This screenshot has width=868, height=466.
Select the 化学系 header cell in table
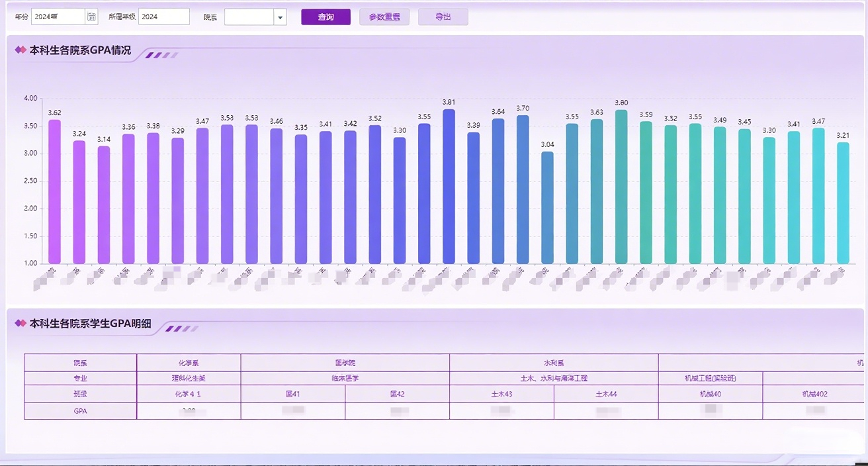(189, 363)
